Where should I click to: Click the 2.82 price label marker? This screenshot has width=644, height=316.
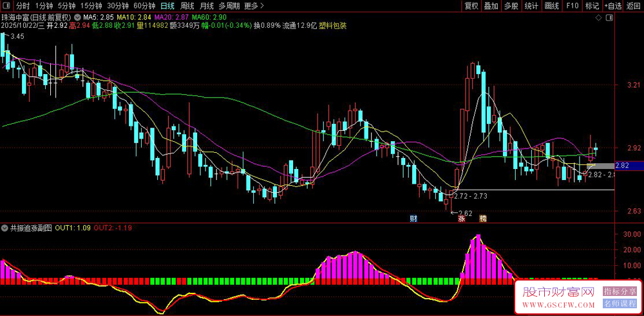[621, 166]
